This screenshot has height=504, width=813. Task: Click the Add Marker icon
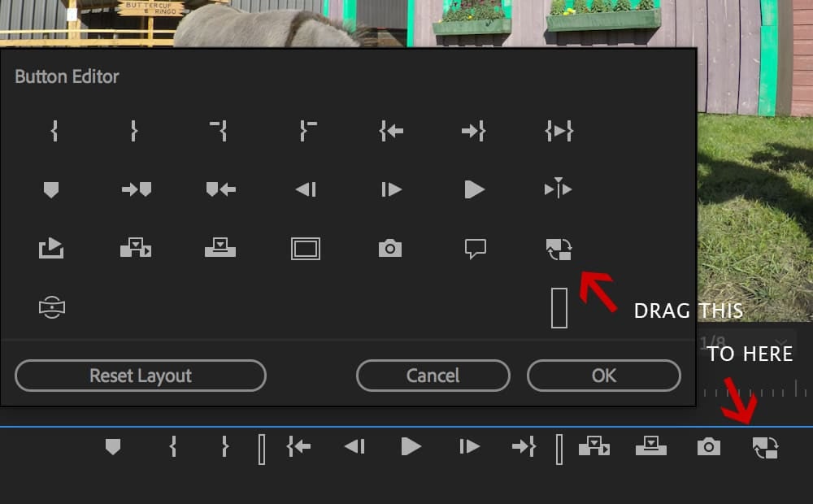[53, 189]
